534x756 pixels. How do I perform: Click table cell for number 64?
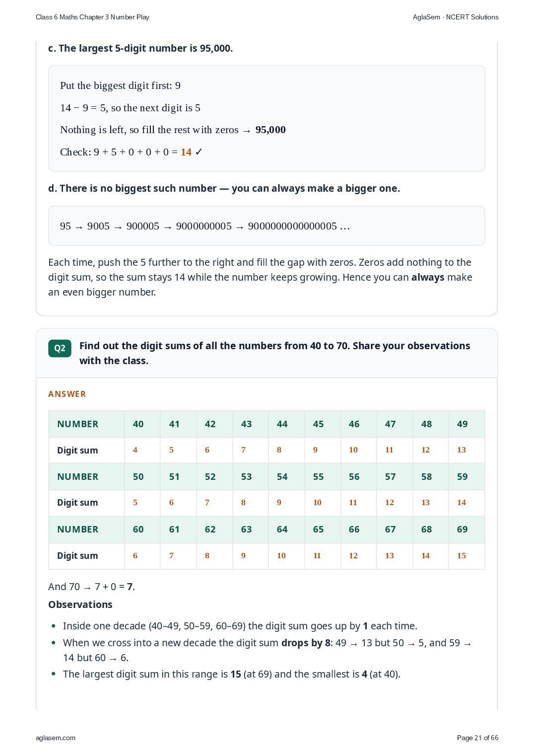(286, 529)
